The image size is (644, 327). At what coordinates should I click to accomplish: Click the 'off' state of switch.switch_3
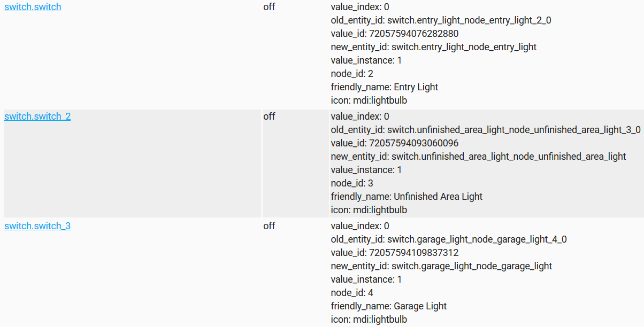(269, 225)
